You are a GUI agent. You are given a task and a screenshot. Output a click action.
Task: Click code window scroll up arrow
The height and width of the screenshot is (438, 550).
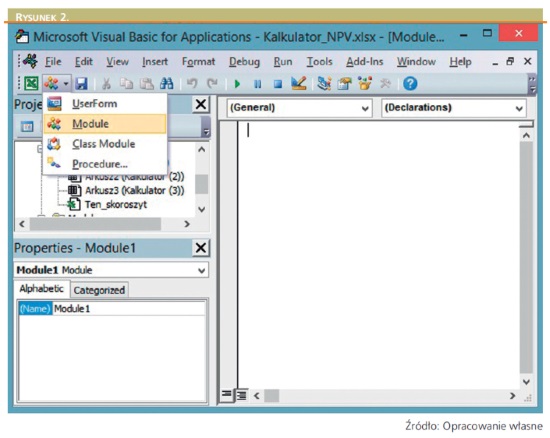(526, 135)
